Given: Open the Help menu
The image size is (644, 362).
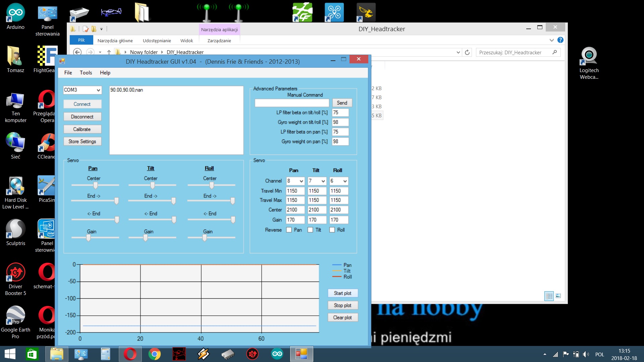Looking at the screenshot, I should click(x=105, y=73).
